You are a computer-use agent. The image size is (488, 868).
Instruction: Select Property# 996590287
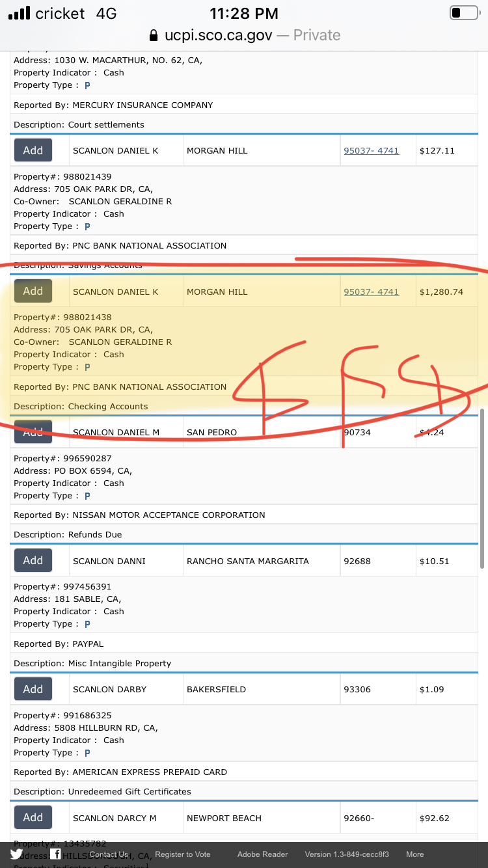click(62, 458)
